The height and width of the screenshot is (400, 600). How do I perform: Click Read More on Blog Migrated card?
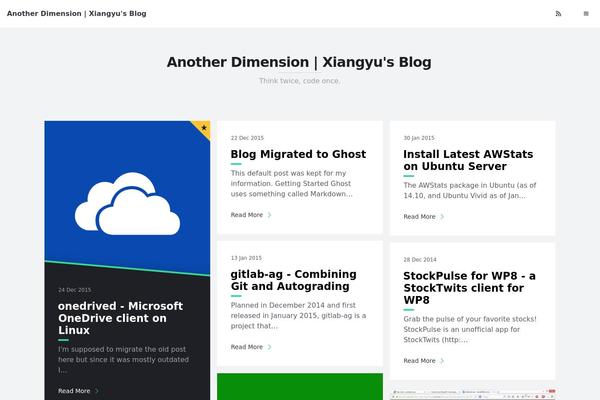click(x=247, y=215)
